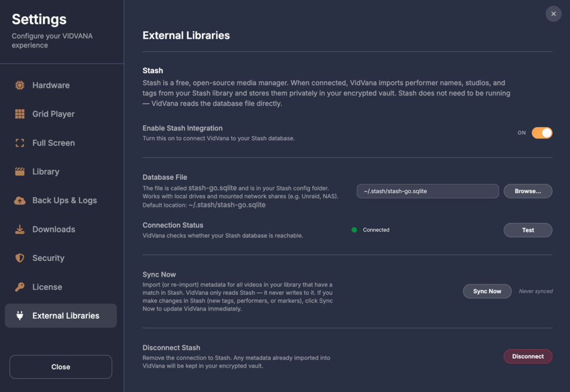
Task: Click the Downloads arrow icon
Action: pos(20,229)
